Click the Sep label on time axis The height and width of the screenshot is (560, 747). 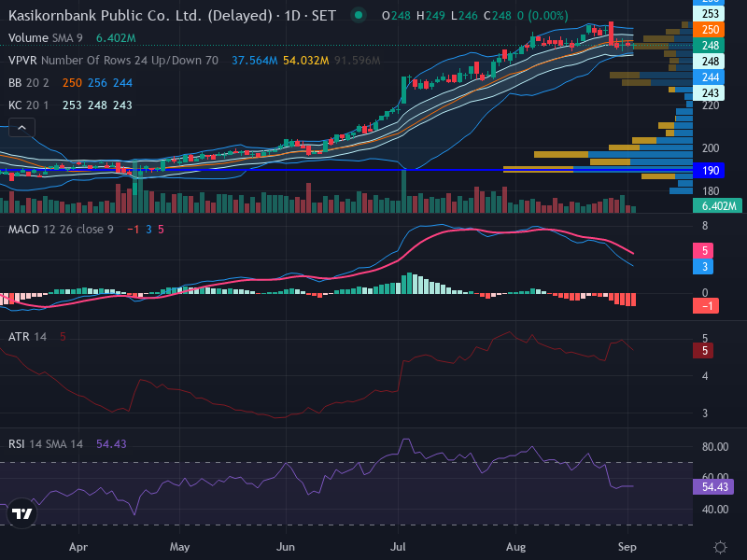click(x=627, y=547)
